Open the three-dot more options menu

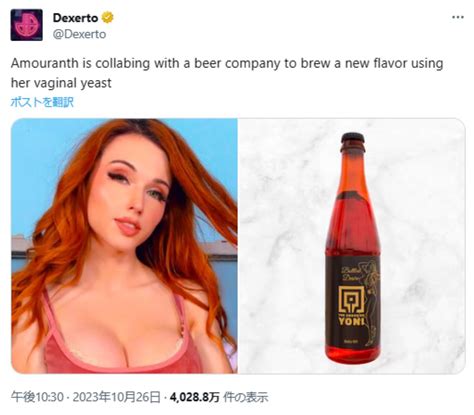pos(458,17)
